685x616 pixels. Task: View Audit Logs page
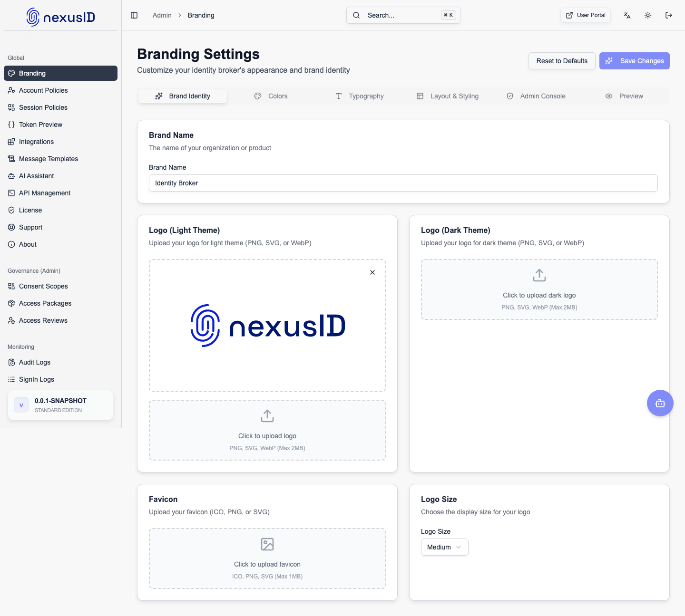(60, 362)
